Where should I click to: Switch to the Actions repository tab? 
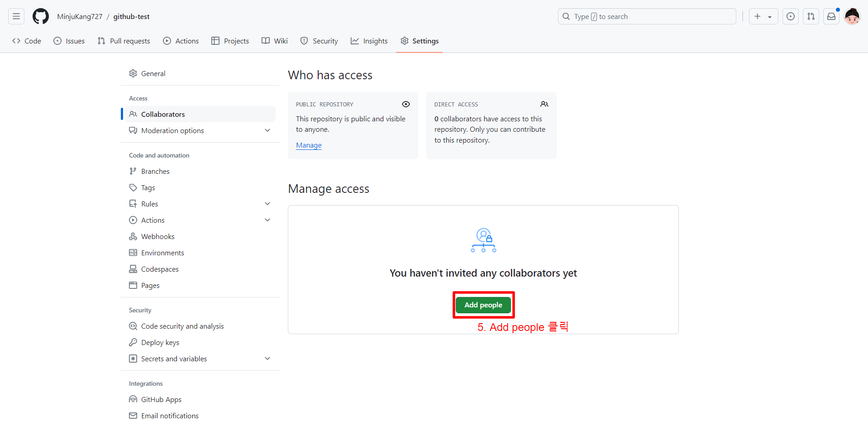181,41
